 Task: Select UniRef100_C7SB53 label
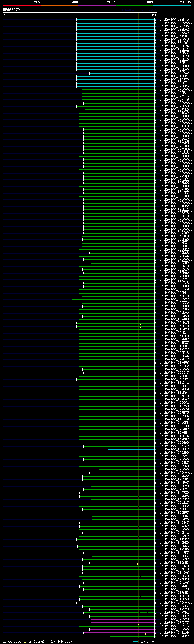(174, 106)
